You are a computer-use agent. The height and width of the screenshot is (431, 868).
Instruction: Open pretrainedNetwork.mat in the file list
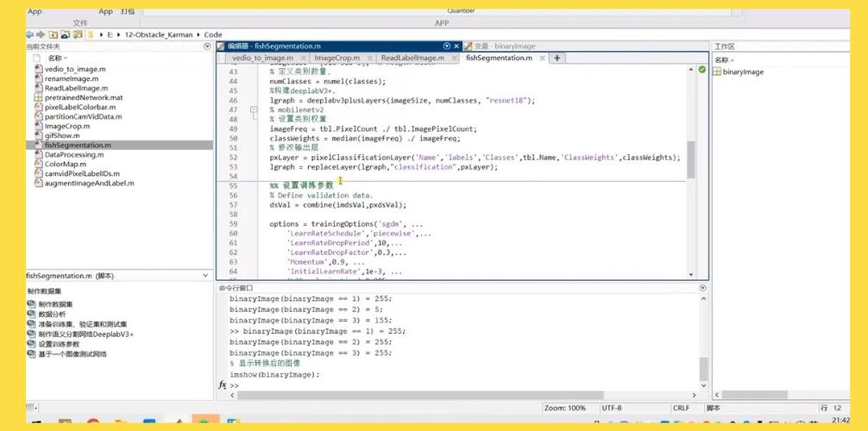pos(84,97)
